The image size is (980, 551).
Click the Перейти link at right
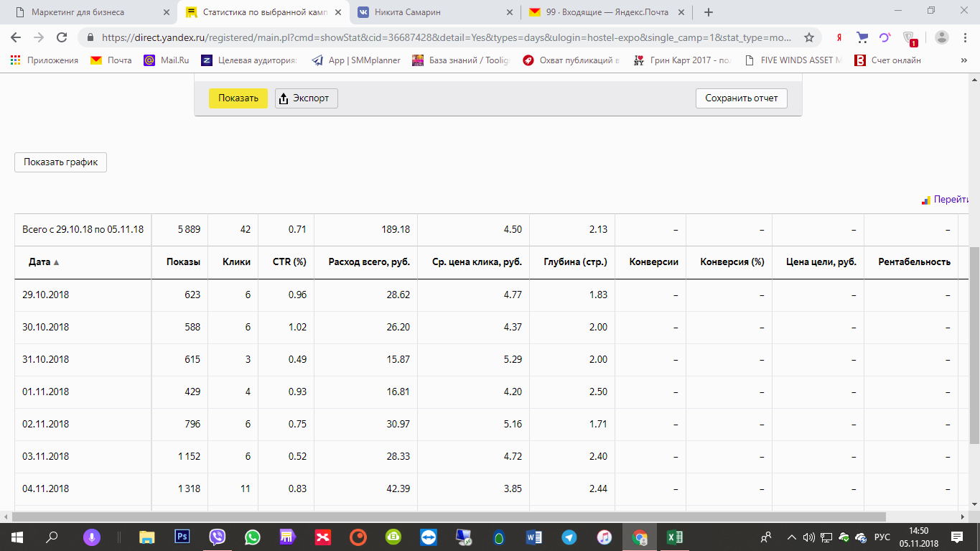click(951, 200)
